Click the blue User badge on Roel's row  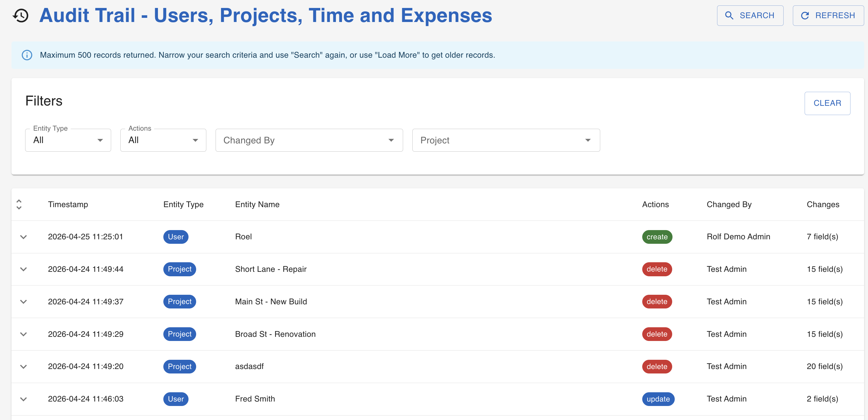[x=175, y=237]
